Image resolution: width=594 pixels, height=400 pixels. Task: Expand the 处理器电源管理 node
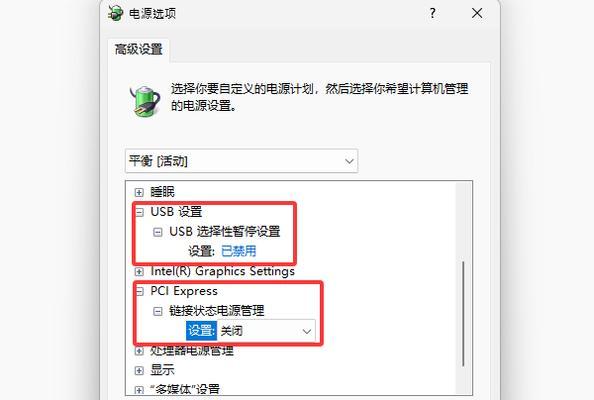point(139,351)
